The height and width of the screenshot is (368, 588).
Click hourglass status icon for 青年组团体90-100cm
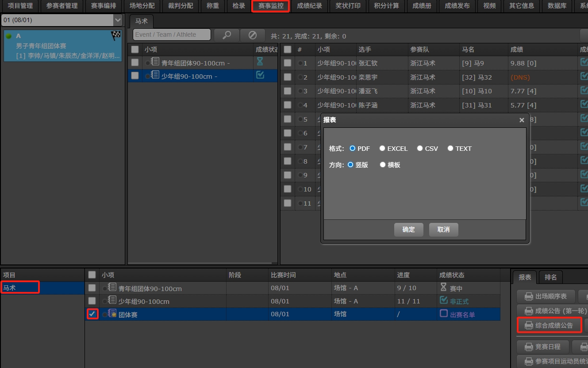pos(260,62)
